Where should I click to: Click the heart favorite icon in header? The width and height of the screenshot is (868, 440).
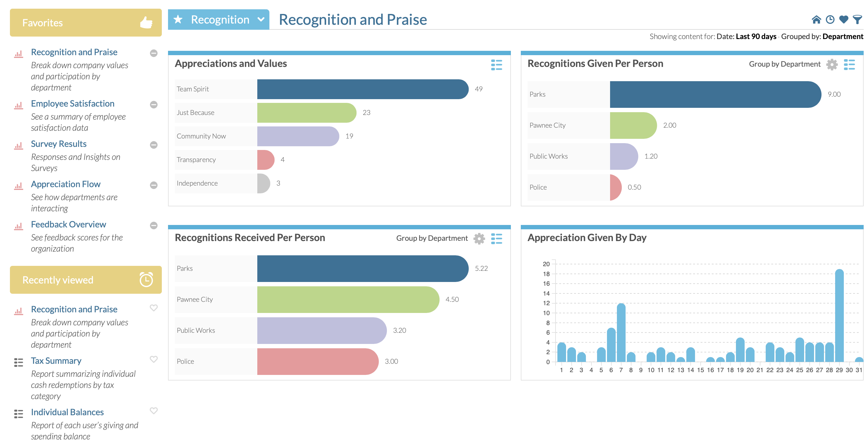(844, 20)
